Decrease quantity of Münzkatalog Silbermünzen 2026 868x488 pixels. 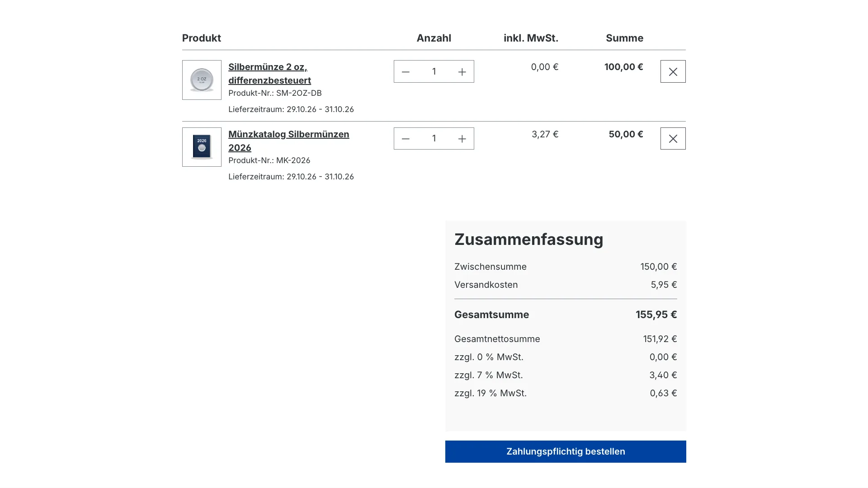point(406,139)
